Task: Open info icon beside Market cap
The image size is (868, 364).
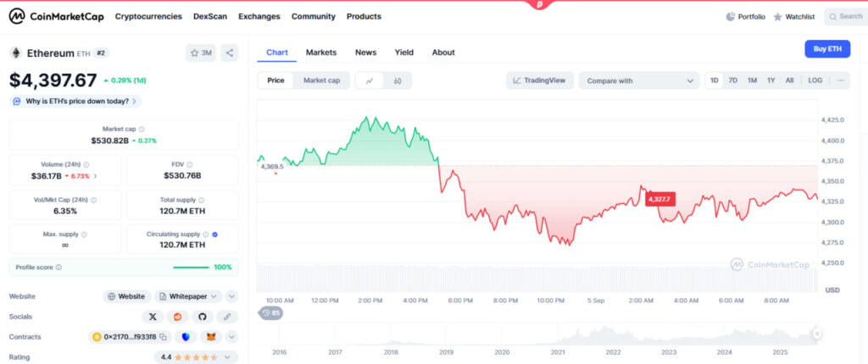Action: coord(142,129)
